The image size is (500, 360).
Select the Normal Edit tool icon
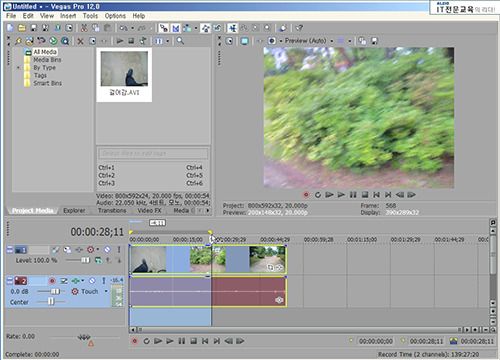click(233, 28)
